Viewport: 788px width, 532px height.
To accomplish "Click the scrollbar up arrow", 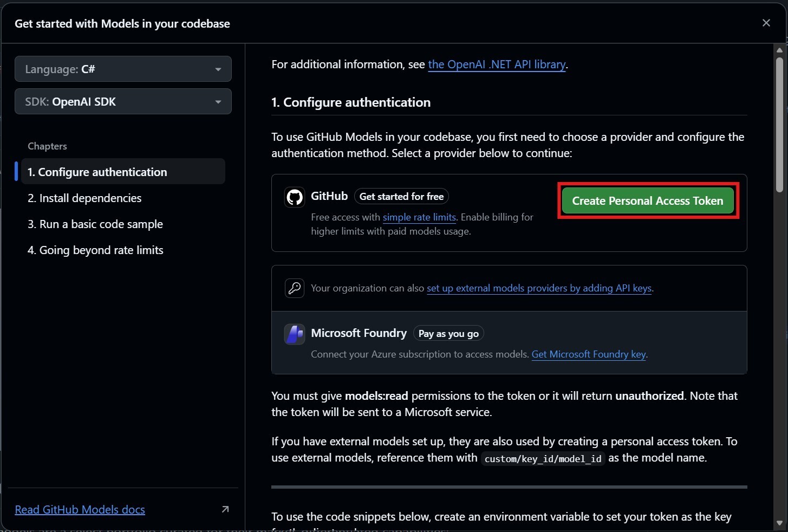I will point(779,50).
